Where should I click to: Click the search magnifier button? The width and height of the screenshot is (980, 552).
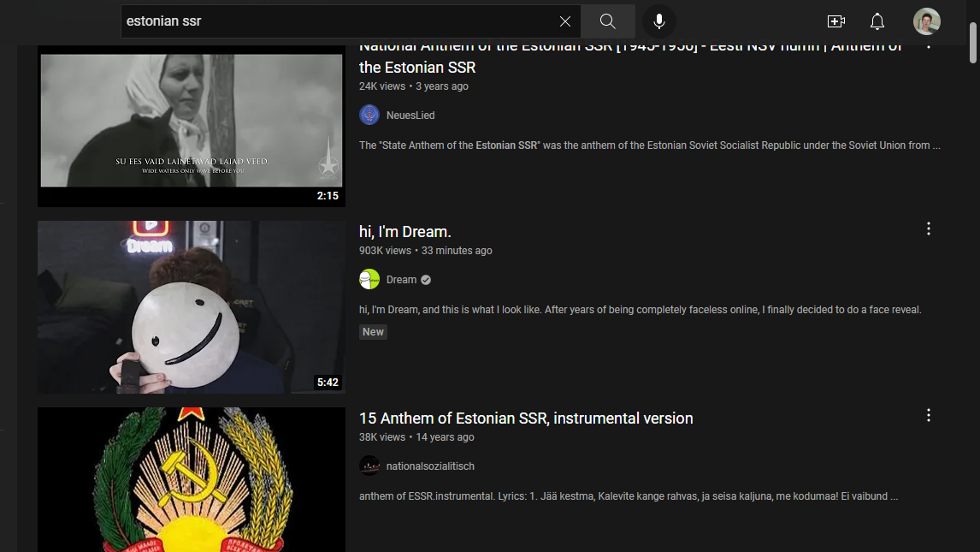click(607, 21)
